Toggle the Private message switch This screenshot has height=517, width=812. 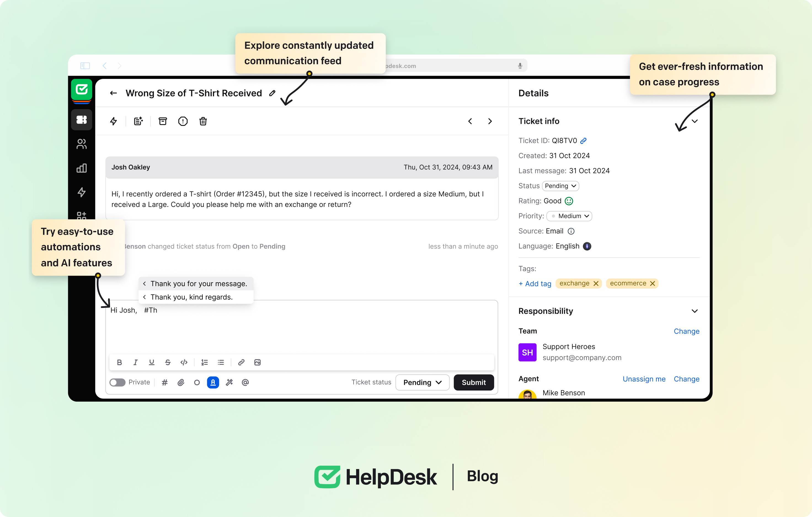[117, 382]
